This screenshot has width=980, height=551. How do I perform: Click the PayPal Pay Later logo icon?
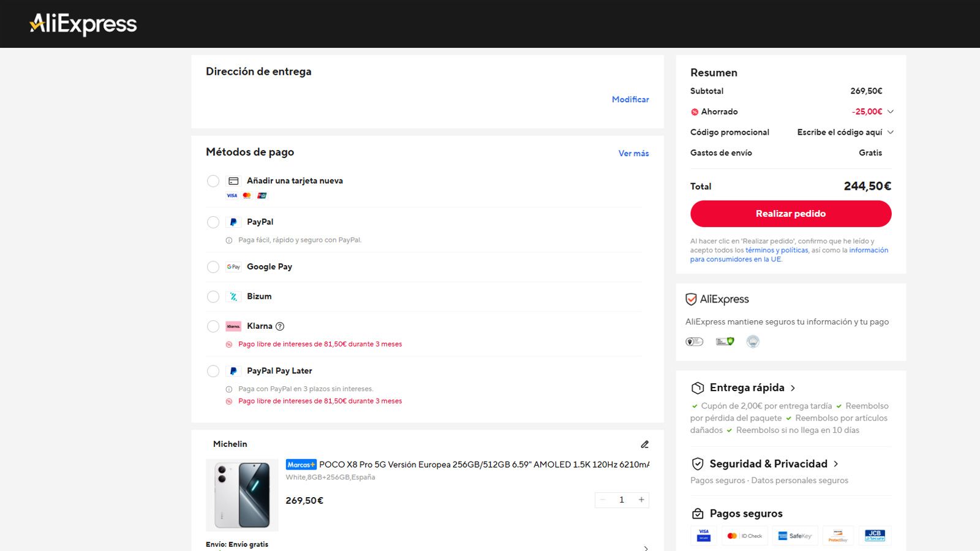(x=233, y=371)
